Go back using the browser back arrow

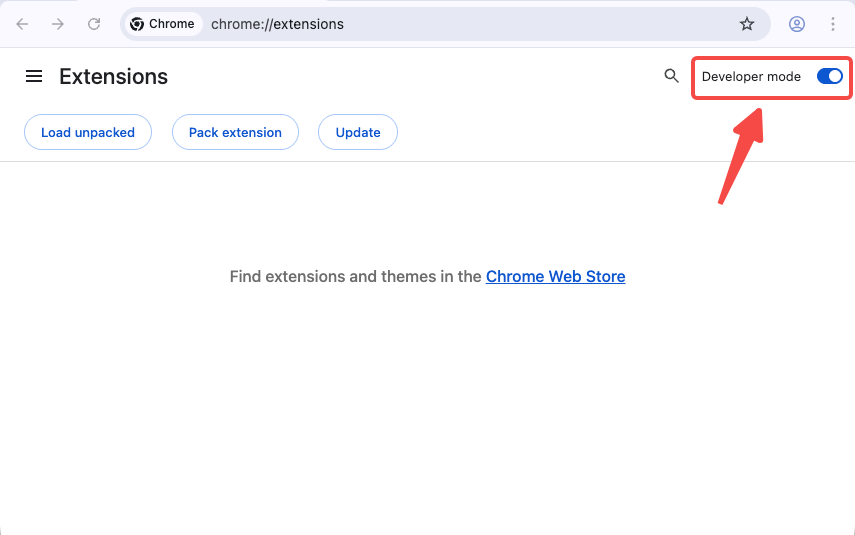click(x=22, y=24)
